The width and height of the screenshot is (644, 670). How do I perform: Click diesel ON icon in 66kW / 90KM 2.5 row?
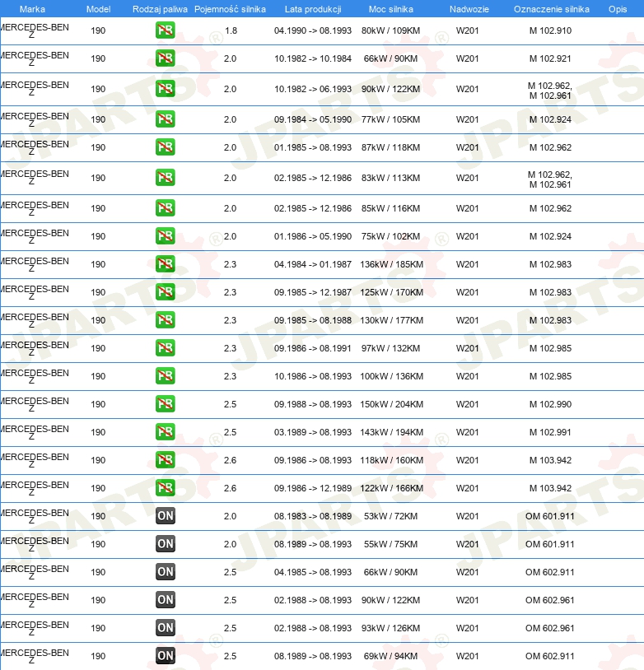pos(165,572)
